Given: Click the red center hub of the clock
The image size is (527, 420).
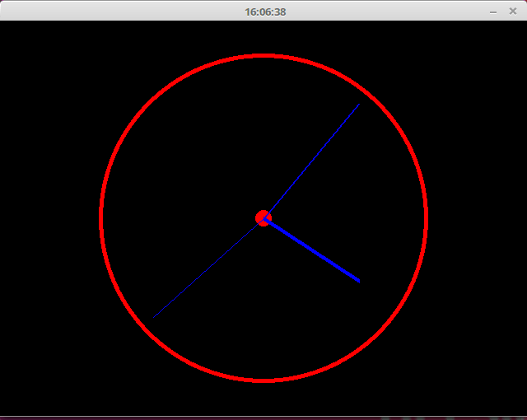Looking at the screenshot, I should pos(263,218).
